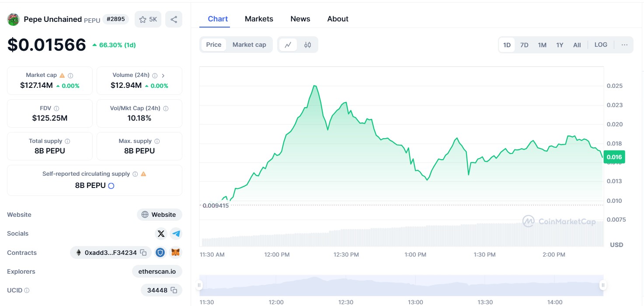Switch to line chart view icon
644x306 pixels.
coord(288,45)
